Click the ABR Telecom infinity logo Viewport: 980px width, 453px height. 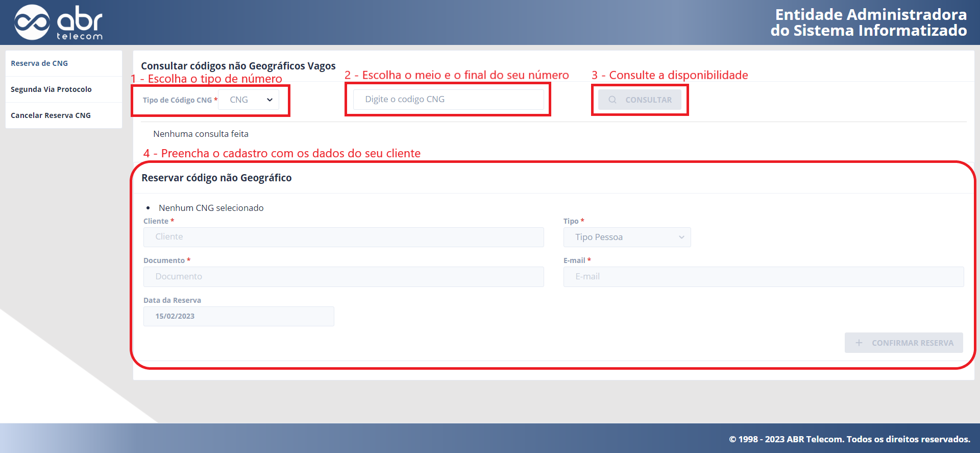click(32, 22)
